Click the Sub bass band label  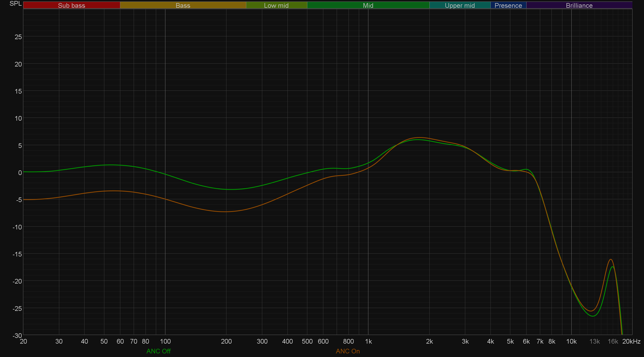pos(71,5)
